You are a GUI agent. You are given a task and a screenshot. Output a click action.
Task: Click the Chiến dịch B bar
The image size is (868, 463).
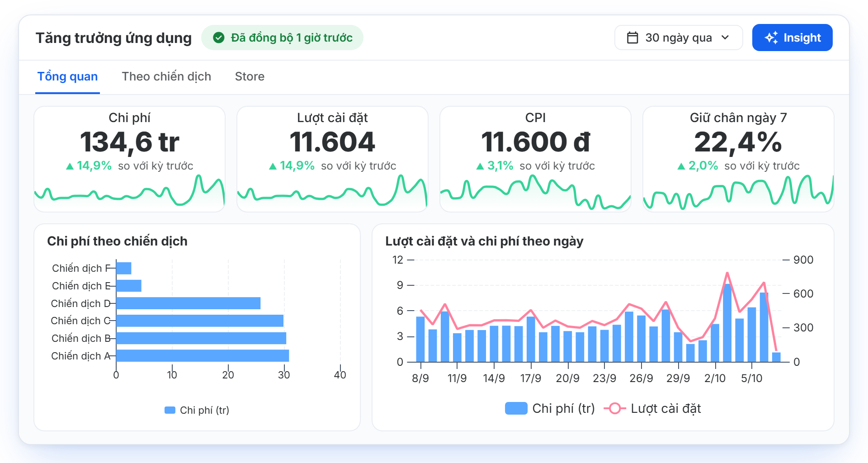click(x=201, y=338)
